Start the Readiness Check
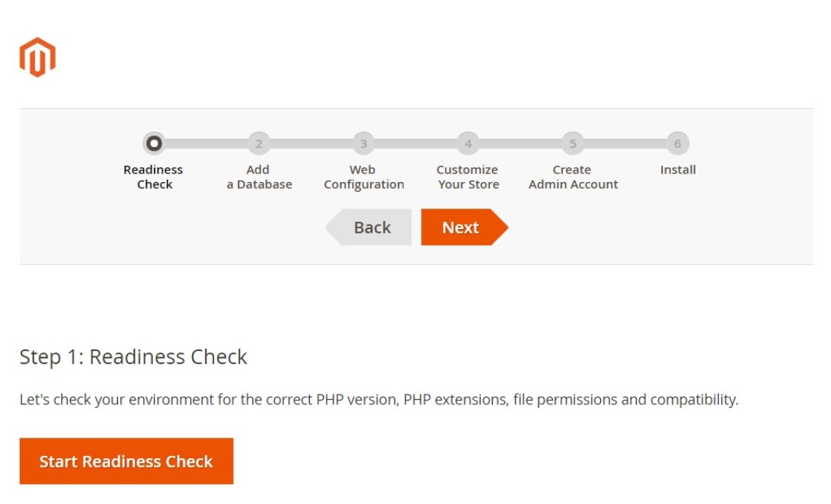831x504 pixels. [126, 461]
